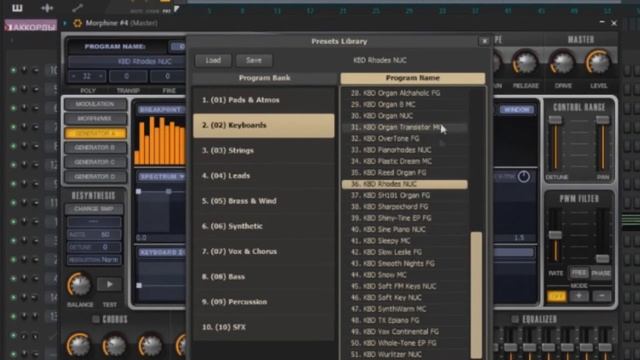Select the Vox & Chorus program bank

tap(264, 251)
